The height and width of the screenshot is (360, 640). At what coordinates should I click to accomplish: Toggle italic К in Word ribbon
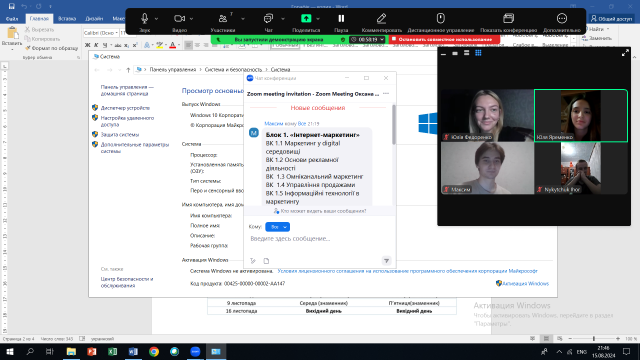[96, 45]
